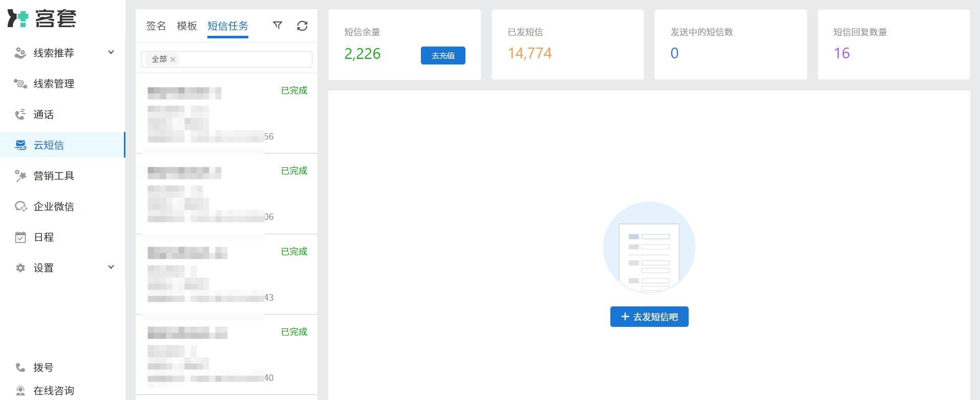
Task: Click the filter funnel icon
Action: pos(278,26)
